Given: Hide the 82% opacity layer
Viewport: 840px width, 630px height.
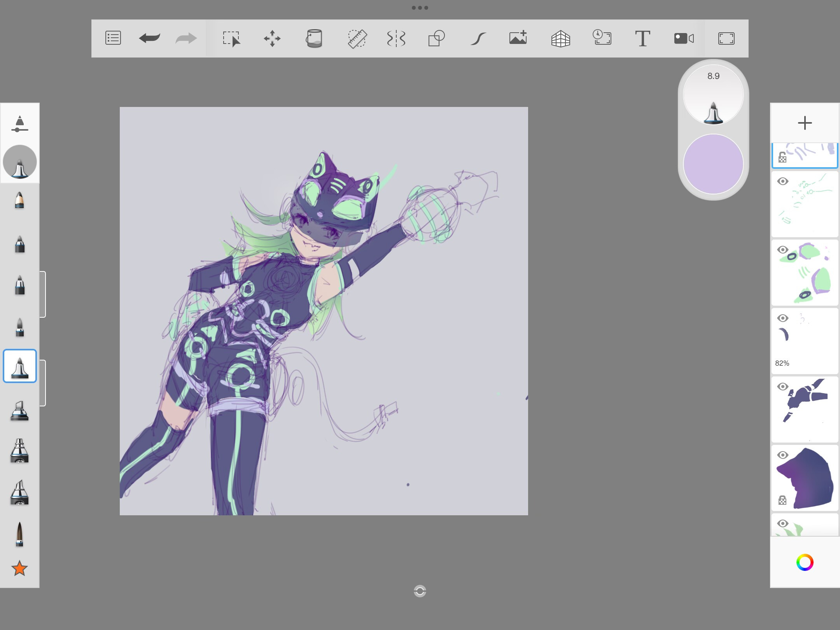Looking at the screenshot, I should coord(782,318).
